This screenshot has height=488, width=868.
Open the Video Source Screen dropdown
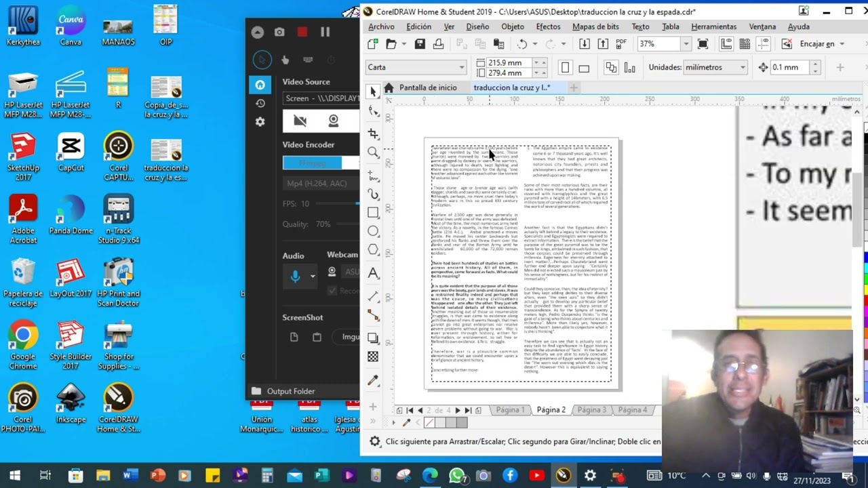(x=321, y=99)
